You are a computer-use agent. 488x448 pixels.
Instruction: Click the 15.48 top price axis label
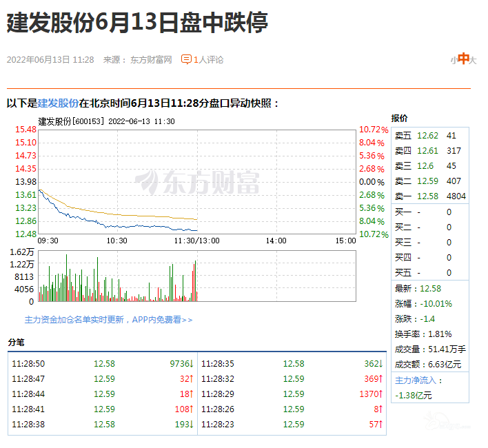(26, 130)
